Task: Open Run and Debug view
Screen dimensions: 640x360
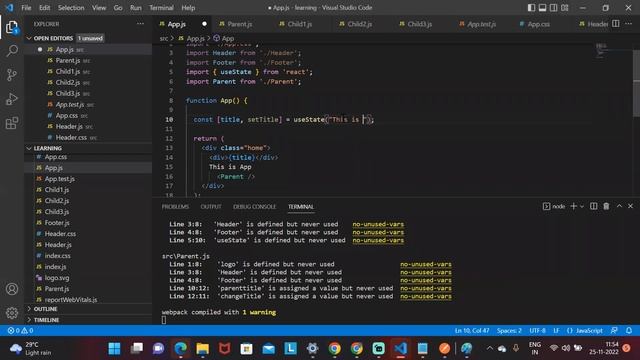Action: [12, 99]
